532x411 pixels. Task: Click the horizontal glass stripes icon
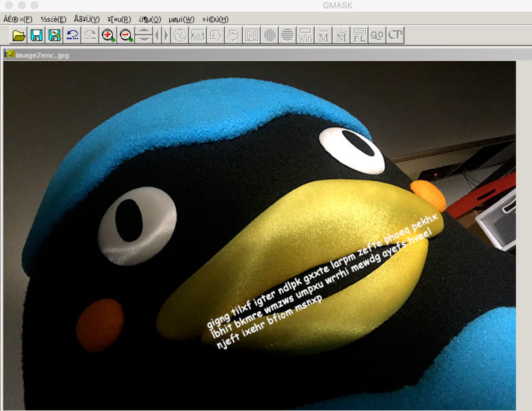(x=287, y=35)
